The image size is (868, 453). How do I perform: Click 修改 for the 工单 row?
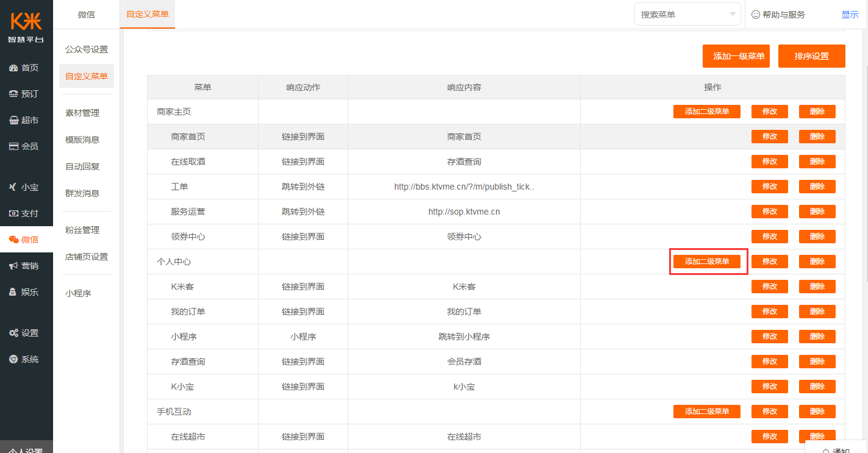click(x=770, y=187)
